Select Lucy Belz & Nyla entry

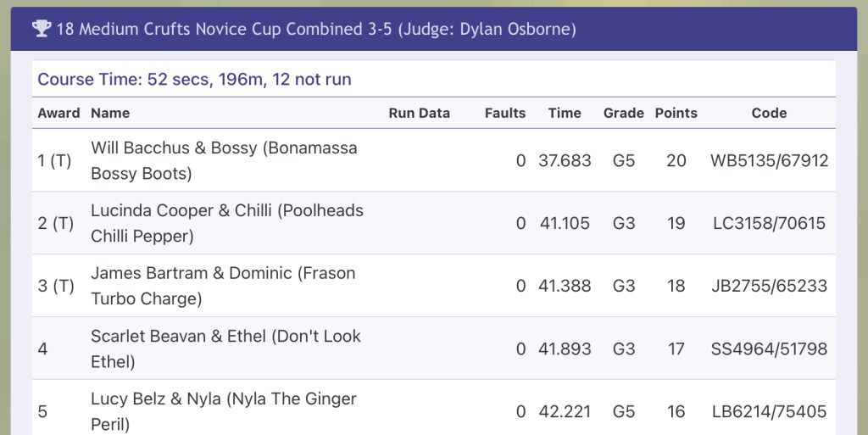pos(224,411)
